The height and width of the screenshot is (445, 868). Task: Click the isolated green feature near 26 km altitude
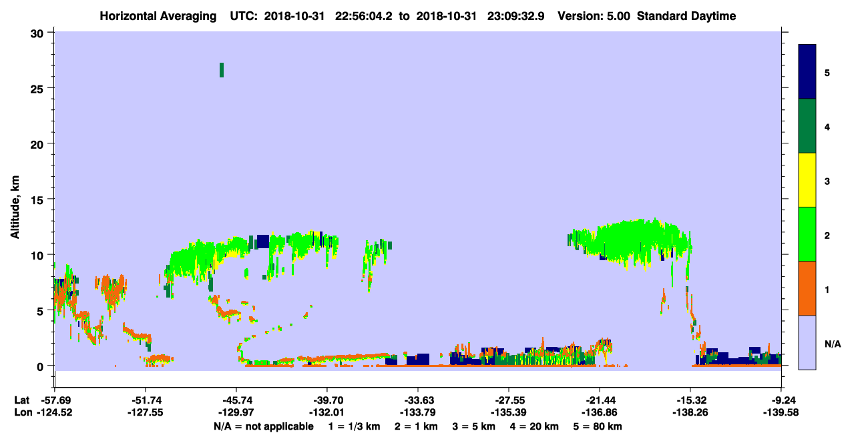click(x=222, y=70)
